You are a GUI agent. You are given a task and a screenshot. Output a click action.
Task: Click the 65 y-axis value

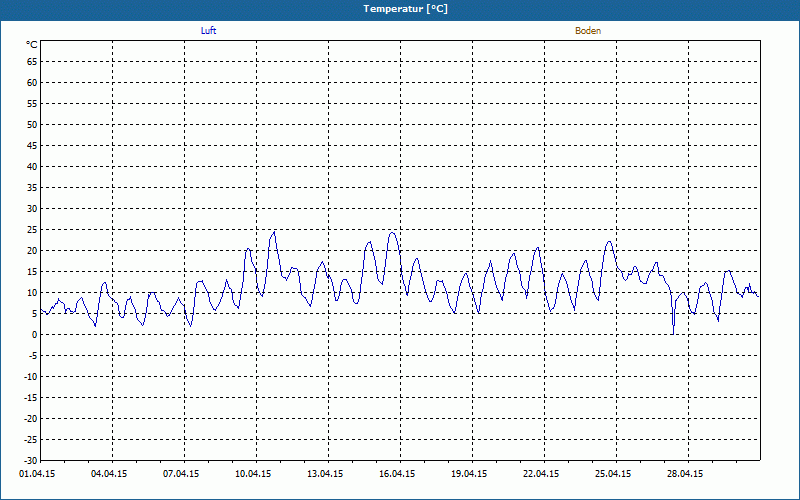(32, 62)
